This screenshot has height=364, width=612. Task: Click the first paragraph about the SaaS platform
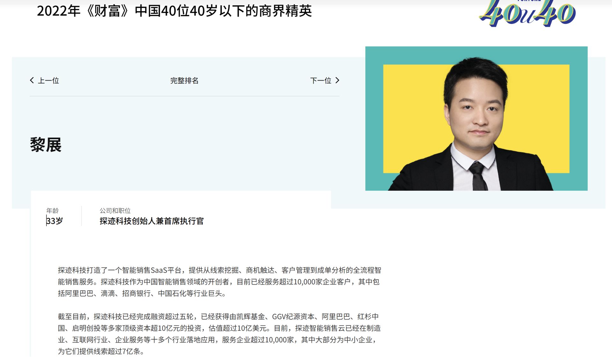coord(219,282)
